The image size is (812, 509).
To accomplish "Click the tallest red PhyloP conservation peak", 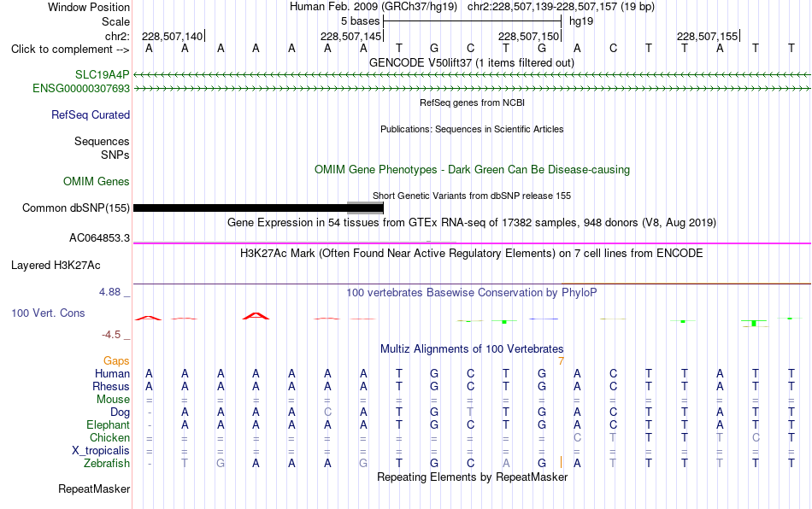I will (256, 316).
